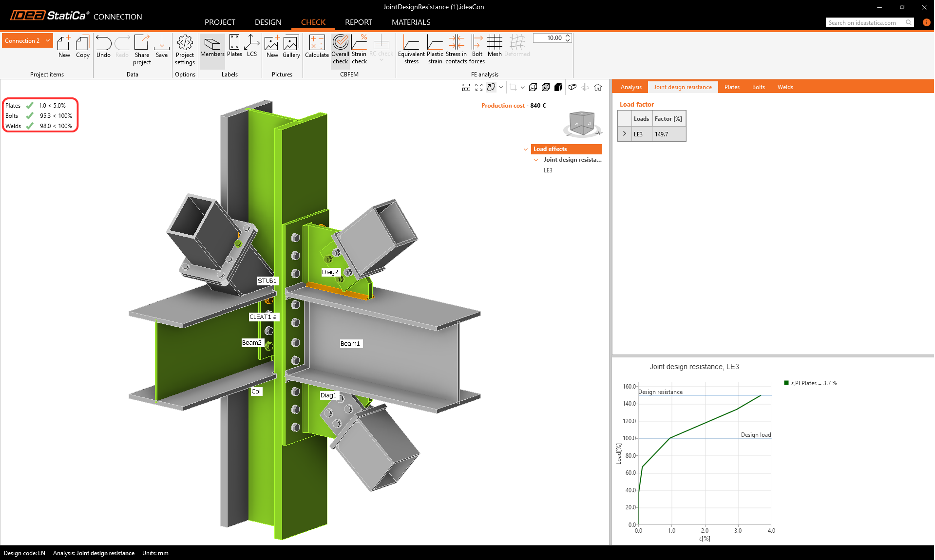
Task: Collapse the Load effects tree node
Action: (526, 149)
